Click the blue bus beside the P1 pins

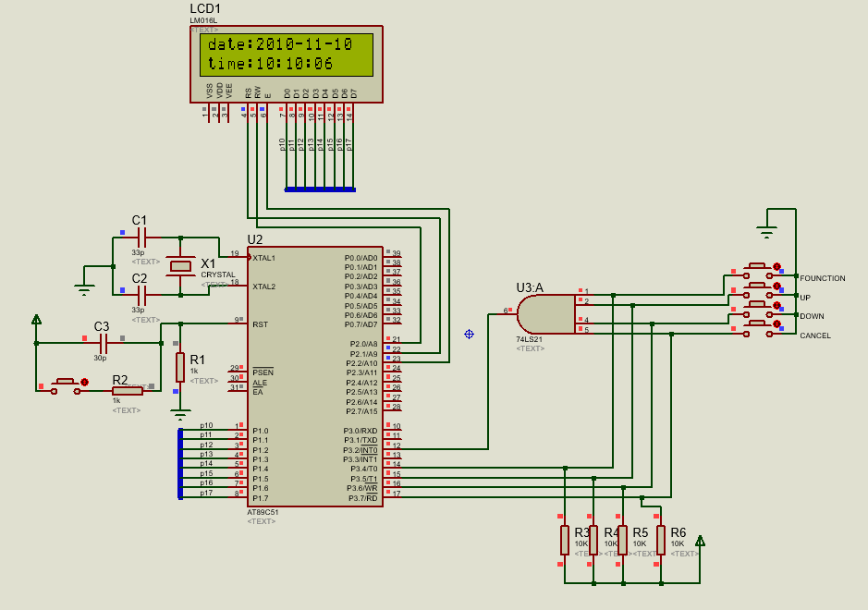pos(180,464)
